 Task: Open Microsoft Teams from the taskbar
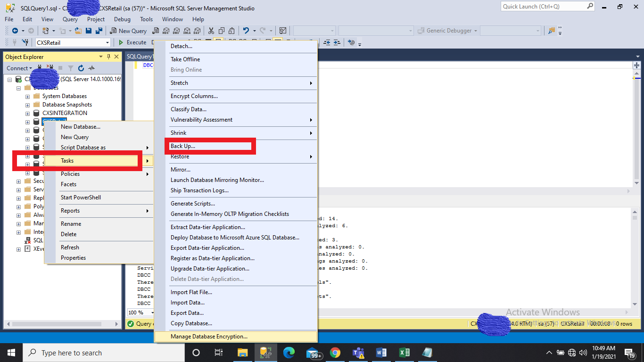pos(358,353)
